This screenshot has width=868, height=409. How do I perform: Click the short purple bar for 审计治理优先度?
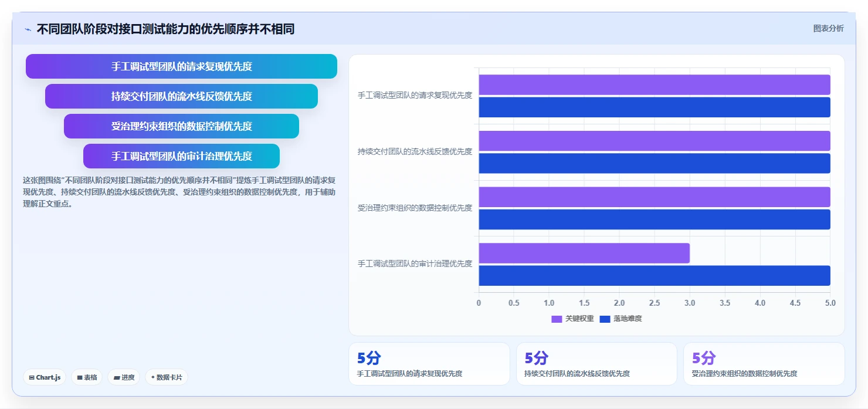click(x=584, y=253)
